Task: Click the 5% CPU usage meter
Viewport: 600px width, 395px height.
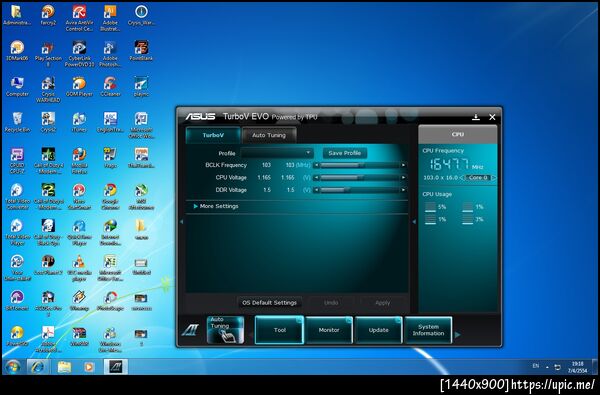Action: (435, 207)
